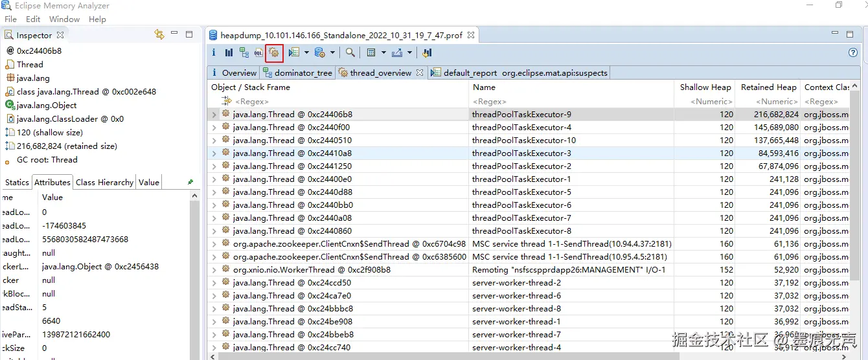Expand the ZooKeeper SendThread 0xc6704c98 row
Image resolution: width=868 pixels, height=360 pixels.
pyautogui.click(x=214, y=244)
